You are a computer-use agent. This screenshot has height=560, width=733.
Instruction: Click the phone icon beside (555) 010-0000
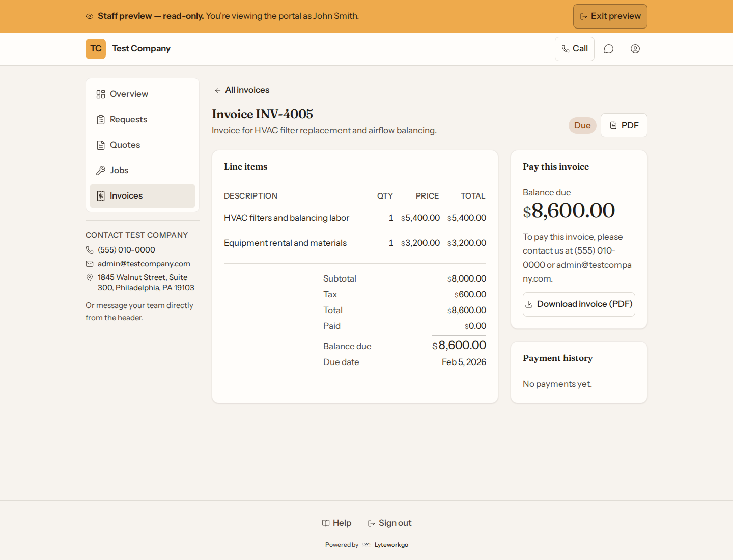tap(90, 250)
